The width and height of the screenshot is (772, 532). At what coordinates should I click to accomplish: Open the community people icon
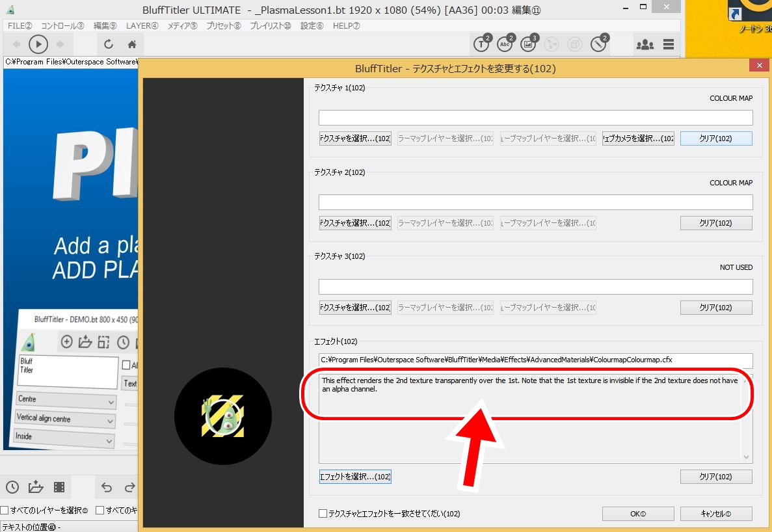(x=645, y=45)
